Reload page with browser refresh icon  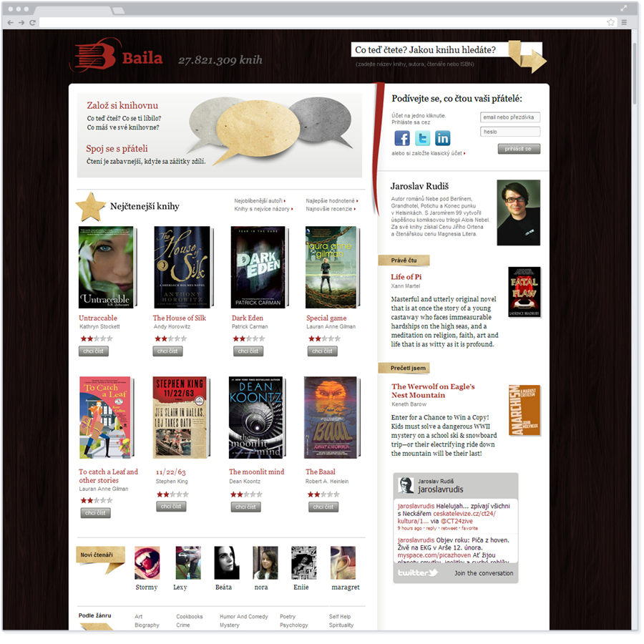click(x=32, y=23)
